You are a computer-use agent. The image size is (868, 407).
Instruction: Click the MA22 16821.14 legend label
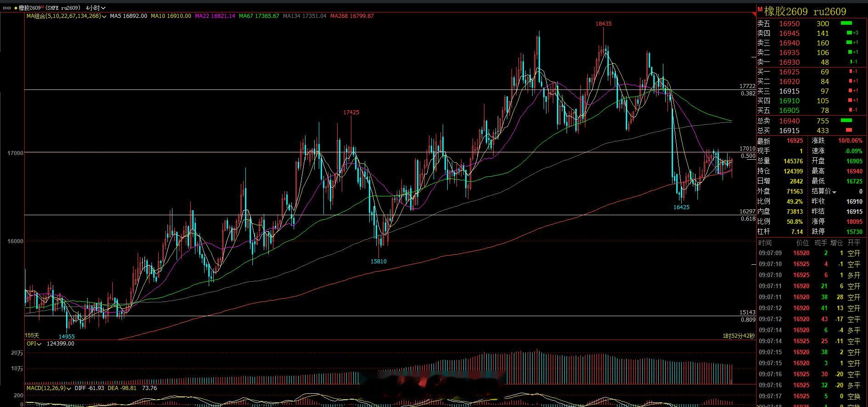point(215,16)
